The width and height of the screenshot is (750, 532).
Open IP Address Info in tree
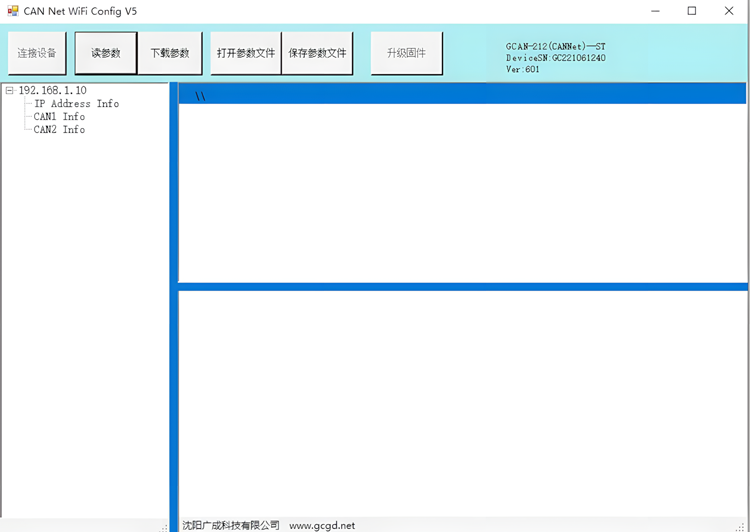(76, 104)
